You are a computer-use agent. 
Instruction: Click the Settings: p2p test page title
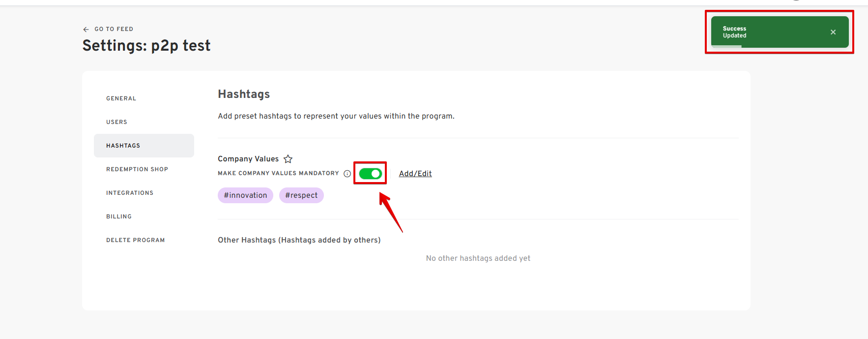[x=146, y=46]
